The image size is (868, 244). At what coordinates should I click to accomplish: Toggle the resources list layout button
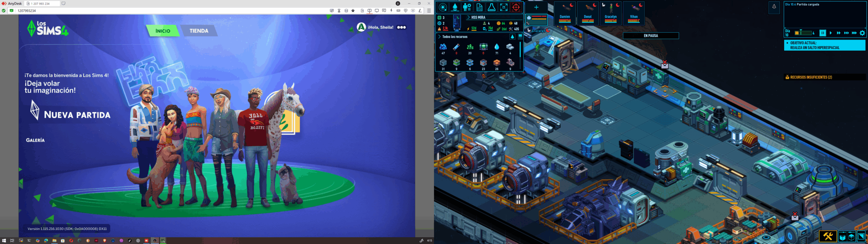click(520, 37)
